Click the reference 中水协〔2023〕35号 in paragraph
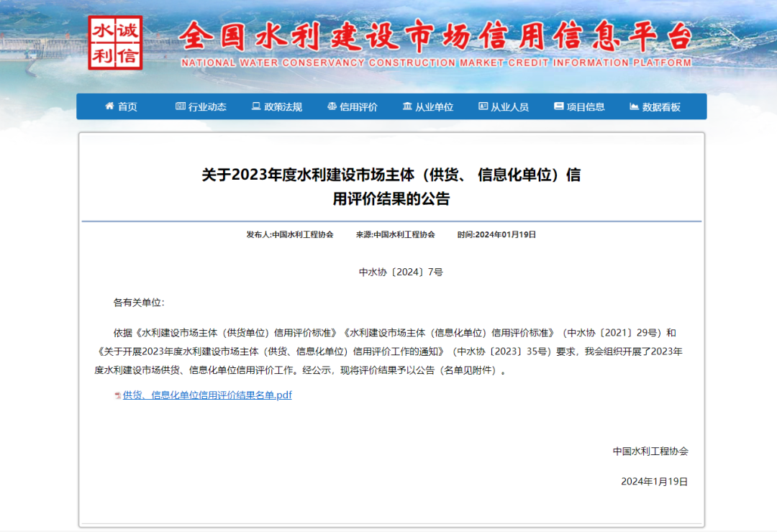Screen dimensions: 777x532 click(502, 352)
